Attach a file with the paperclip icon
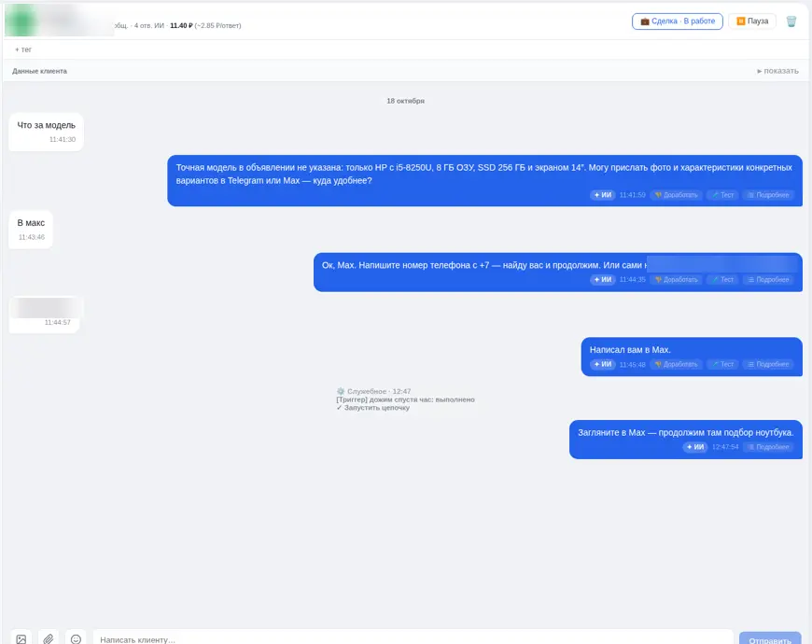Viewport: 812px width, 644px height. pos(49,639)
